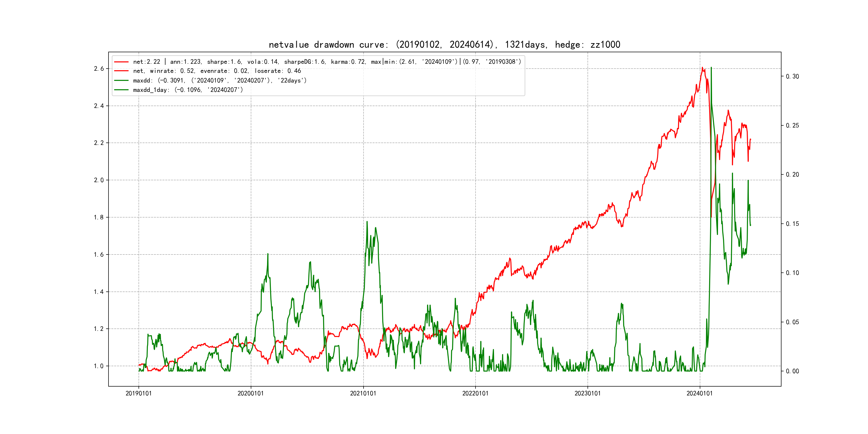Click green swatch beside 'maxdd:' legend entry
The height and width of the screenshot is (434, 868).
[121, 80]
